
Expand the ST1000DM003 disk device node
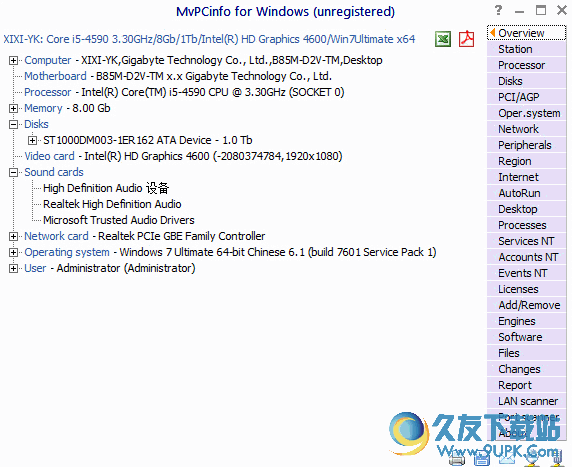coord(32,140)
